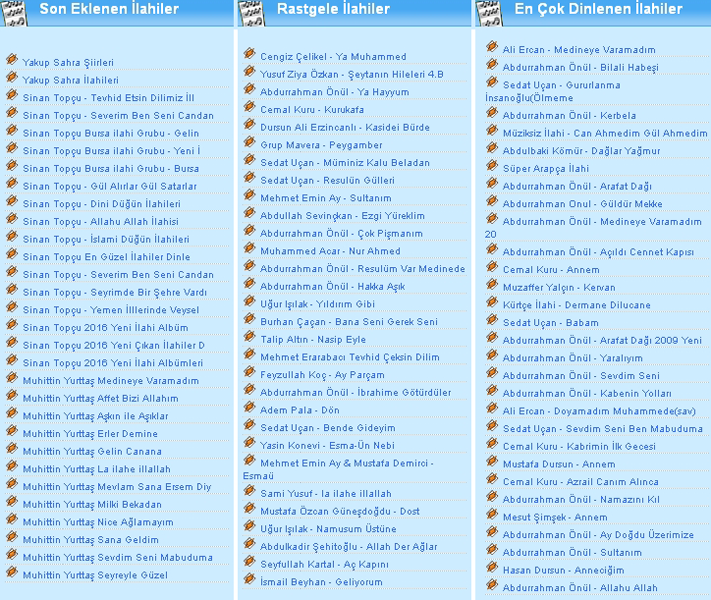Click the icon beside Sedat Uçan - Babam

point(492,319)
